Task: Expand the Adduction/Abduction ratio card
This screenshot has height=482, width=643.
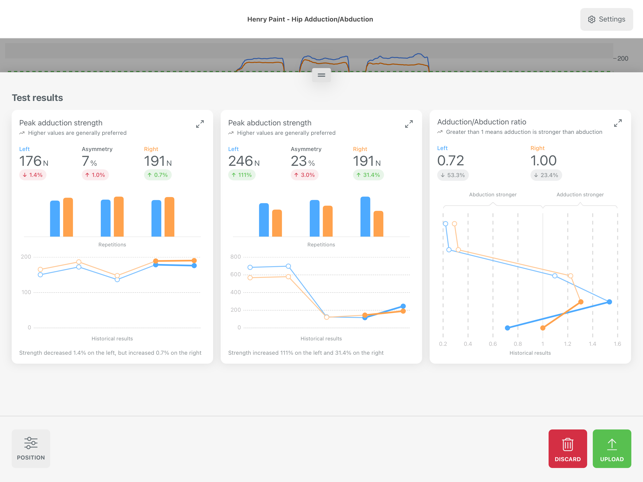Action: (x=617, y=124)
